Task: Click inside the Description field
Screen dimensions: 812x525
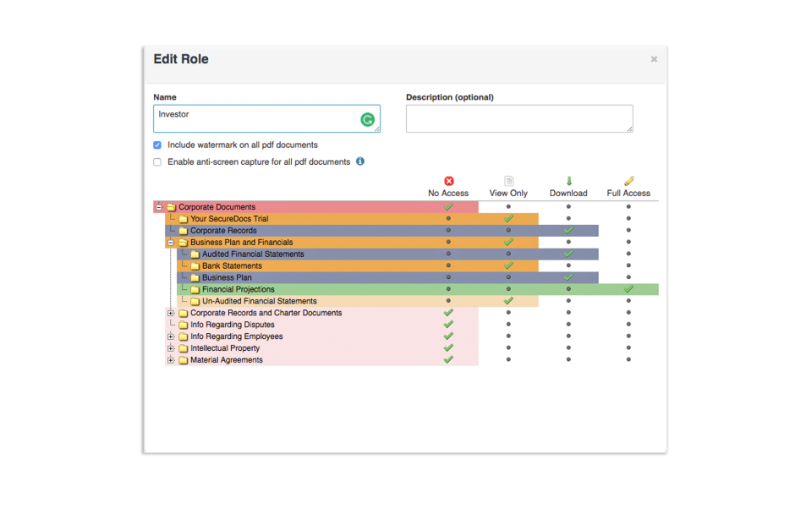Action: (519, 118)
